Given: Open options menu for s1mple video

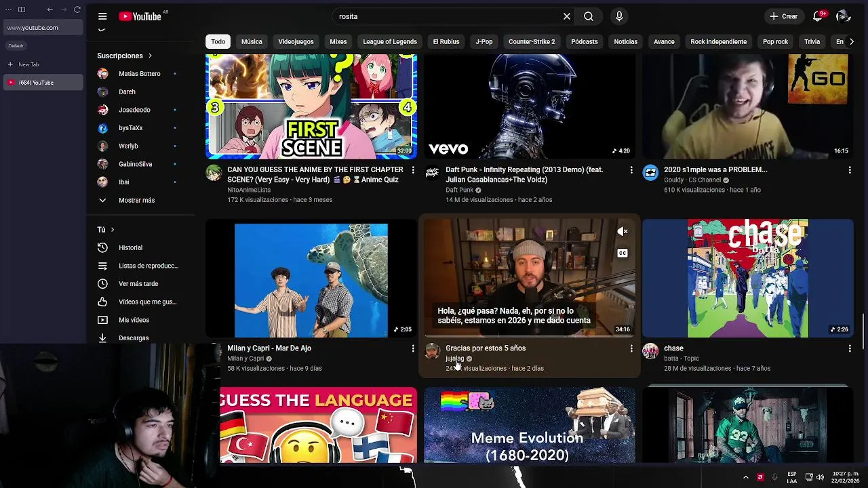Looking at the screenshot, I should [850, 170].
